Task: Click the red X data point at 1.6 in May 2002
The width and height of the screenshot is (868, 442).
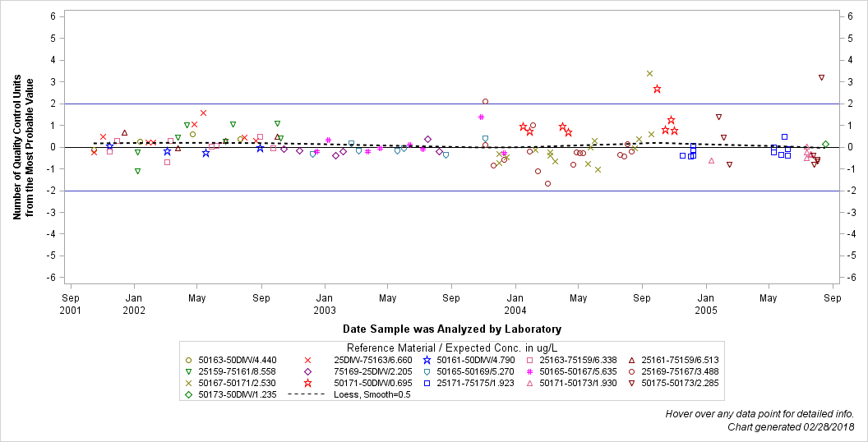Action: 203,113
